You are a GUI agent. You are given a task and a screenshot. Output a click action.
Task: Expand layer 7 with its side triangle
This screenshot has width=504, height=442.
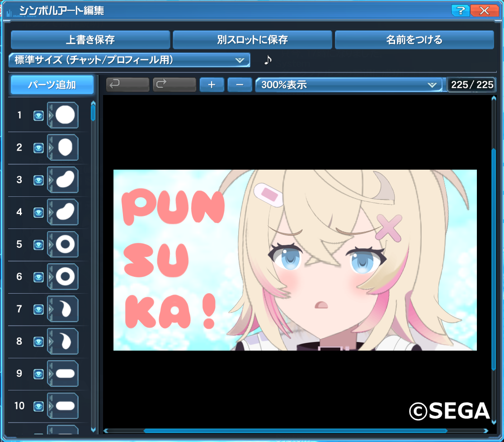click(x=51, y=309)
